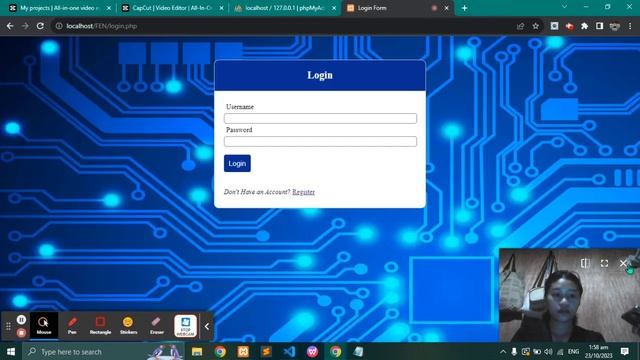Toggle the browser side panel
This screenshot has width=640, height=360.
(x=599, y=26)
